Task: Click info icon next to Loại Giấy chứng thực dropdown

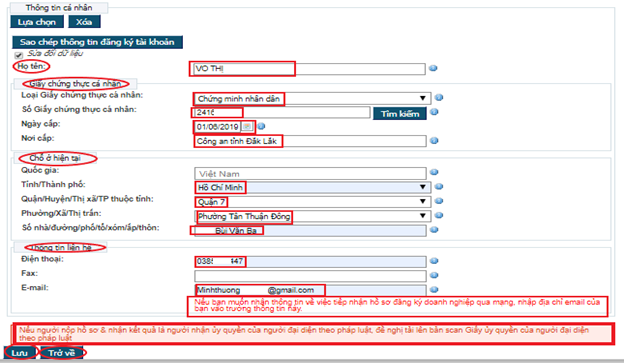Action: pyautogui.click(x=439, y=98)
